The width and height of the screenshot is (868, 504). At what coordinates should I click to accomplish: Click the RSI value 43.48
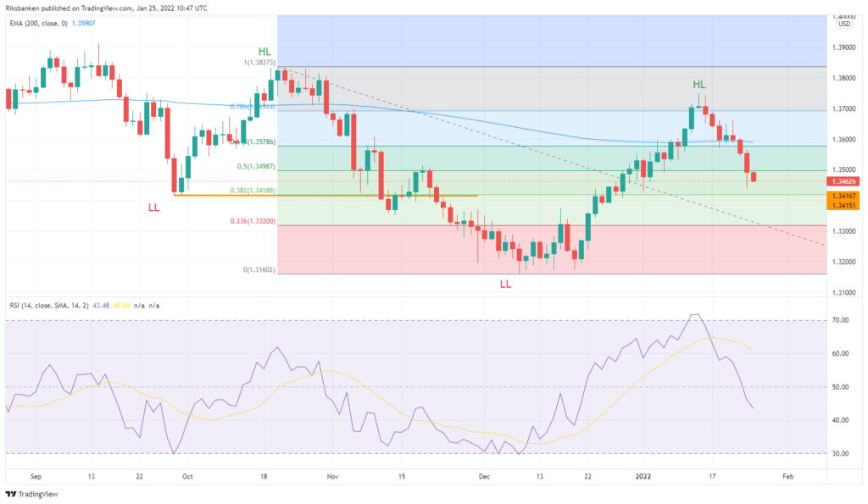[101, 306]
